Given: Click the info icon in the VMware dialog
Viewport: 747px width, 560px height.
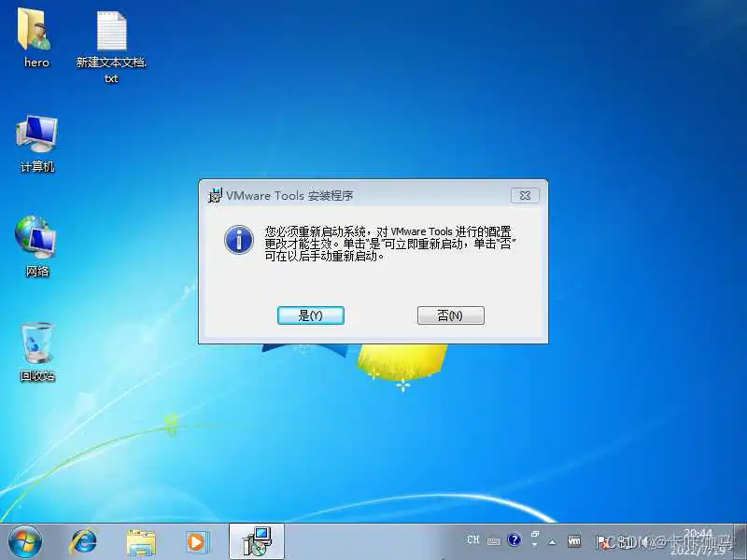Looking at the screenshot, I should (x=240, y=240).
